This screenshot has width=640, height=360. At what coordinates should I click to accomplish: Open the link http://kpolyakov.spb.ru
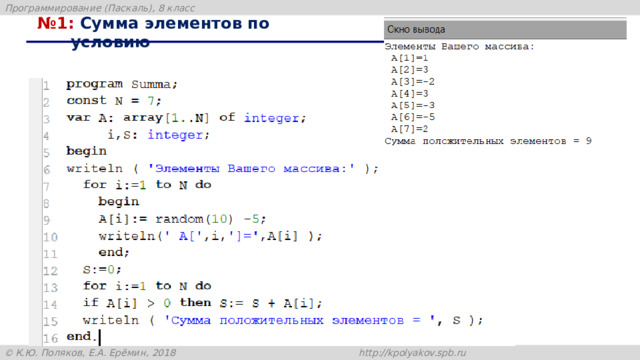coord(412,353)
